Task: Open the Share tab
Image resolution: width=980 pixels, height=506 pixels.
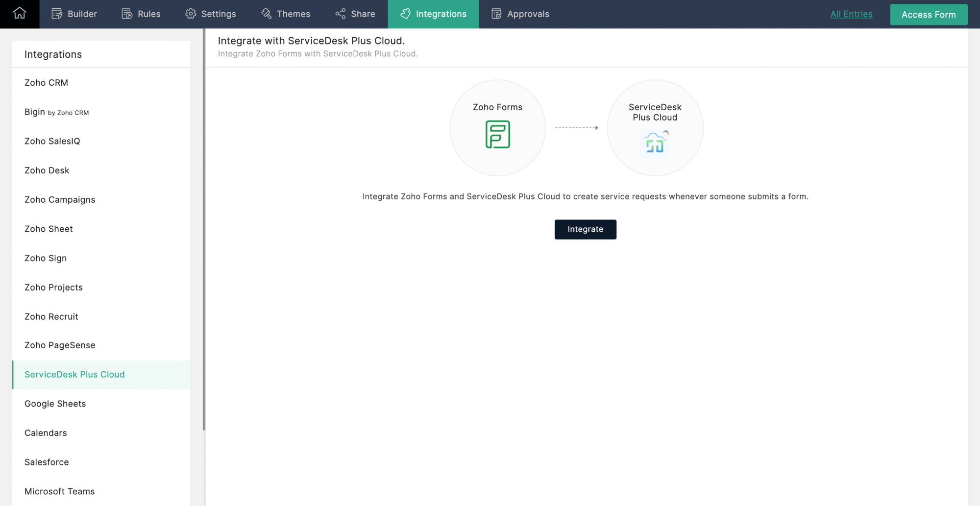Action: click(355, 14)
